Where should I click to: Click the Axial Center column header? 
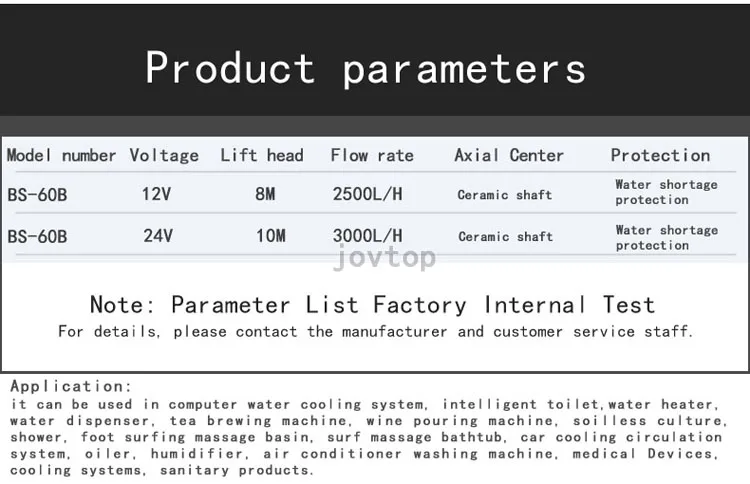click(509, 155)
